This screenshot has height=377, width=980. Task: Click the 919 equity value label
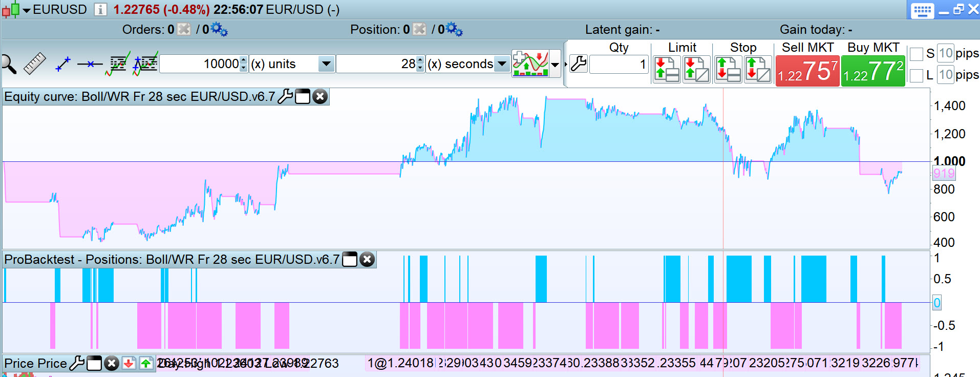coord(944,174)
